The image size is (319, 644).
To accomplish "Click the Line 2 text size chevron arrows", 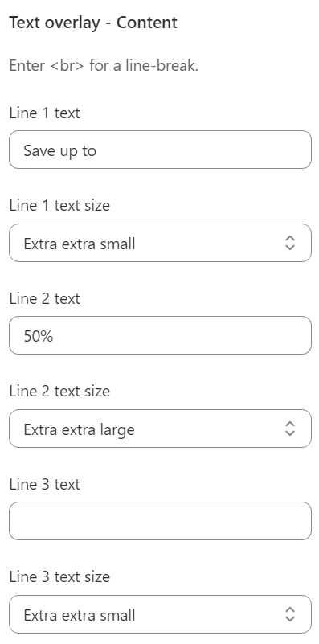I will [290, 429].
